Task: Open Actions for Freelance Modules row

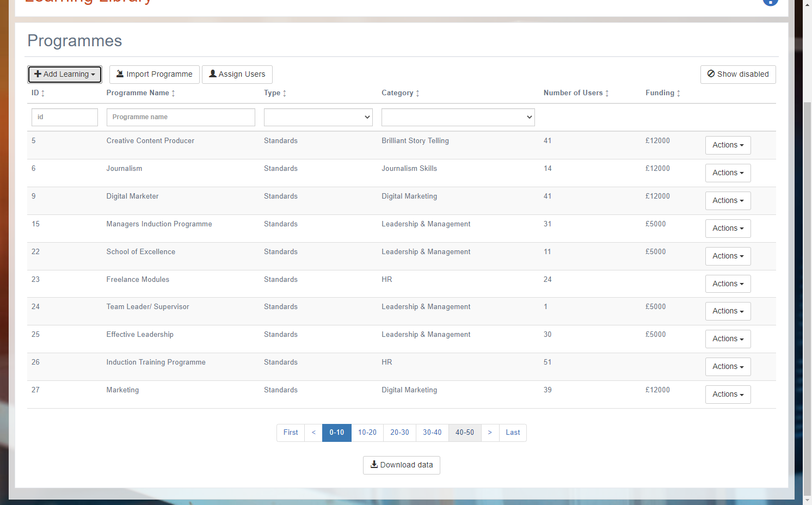Action: (x=728, y=284)
